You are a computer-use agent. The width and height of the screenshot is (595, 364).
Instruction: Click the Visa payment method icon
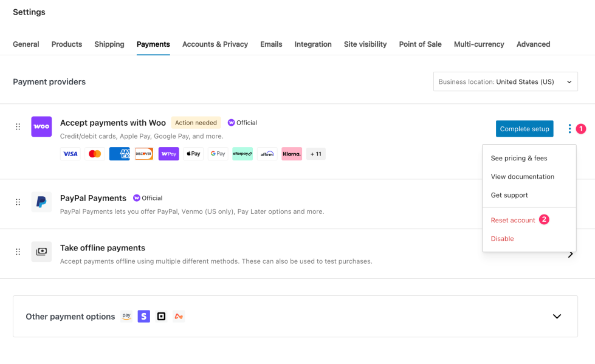click(70, 153)
